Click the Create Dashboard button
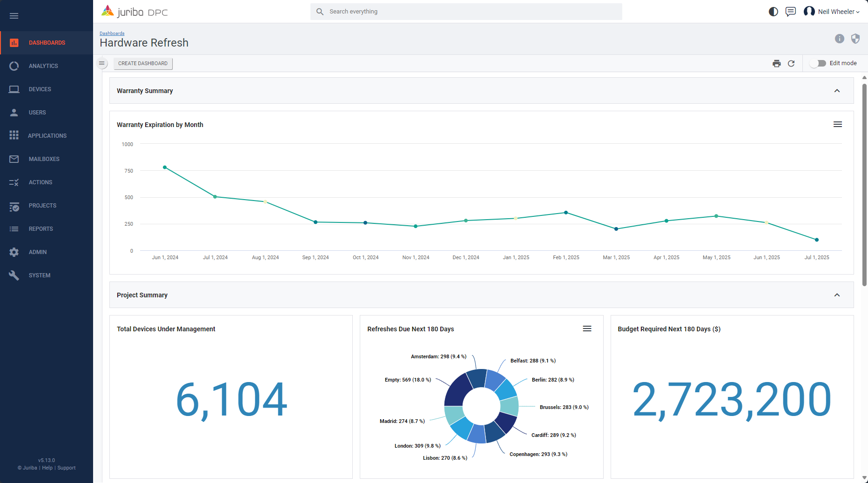The image size is (868, 483). pyautogui.click(x=143, y=64)
